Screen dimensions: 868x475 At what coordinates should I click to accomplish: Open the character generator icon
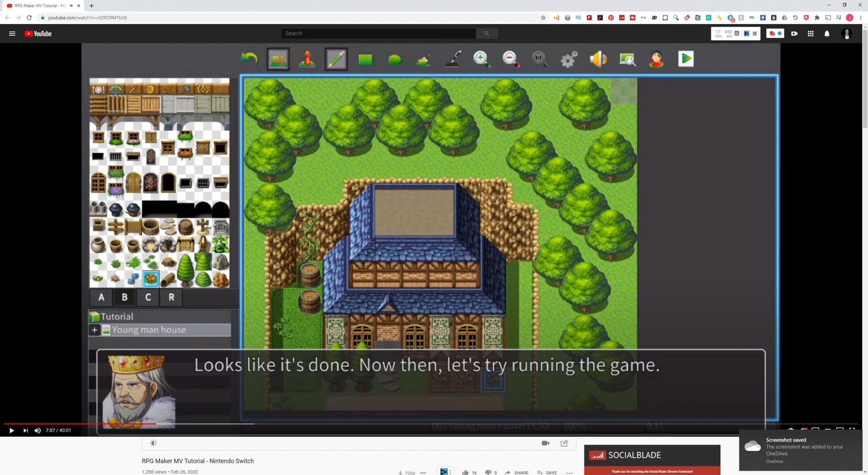coord(656,59)
